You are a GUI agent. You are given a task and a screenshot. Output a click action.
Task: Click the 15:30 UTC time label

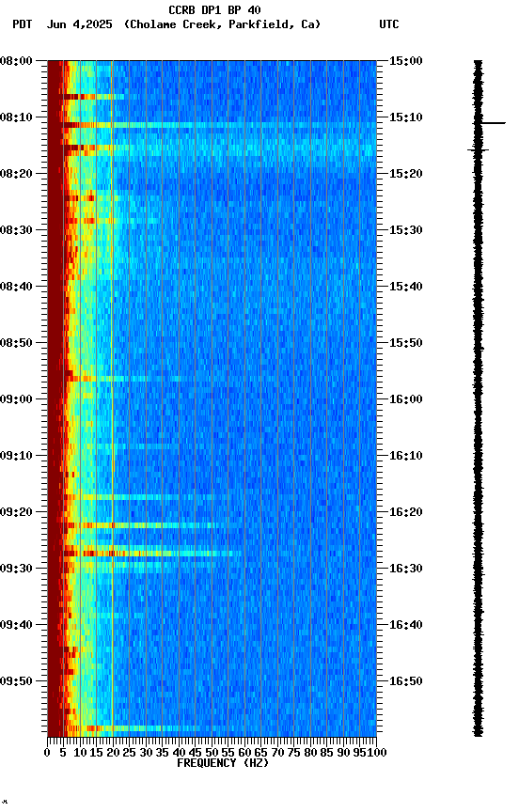pyautogui.click(x=405, y=230)
